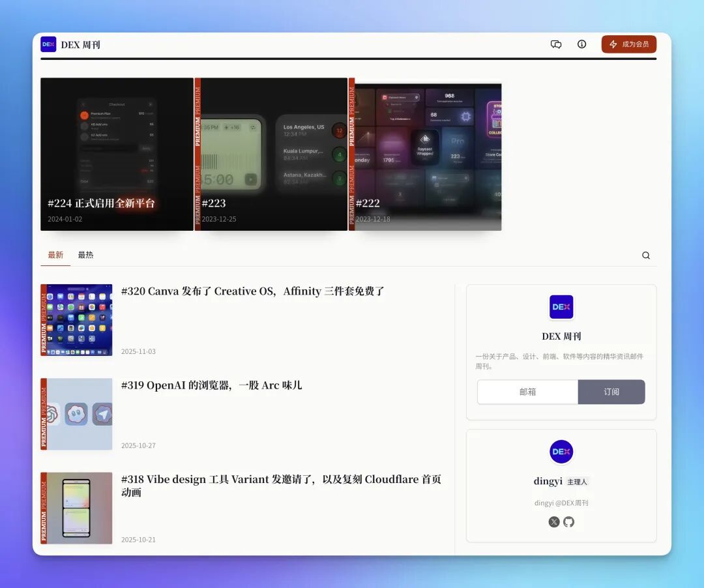Click the info circle icon

(581, 44)
